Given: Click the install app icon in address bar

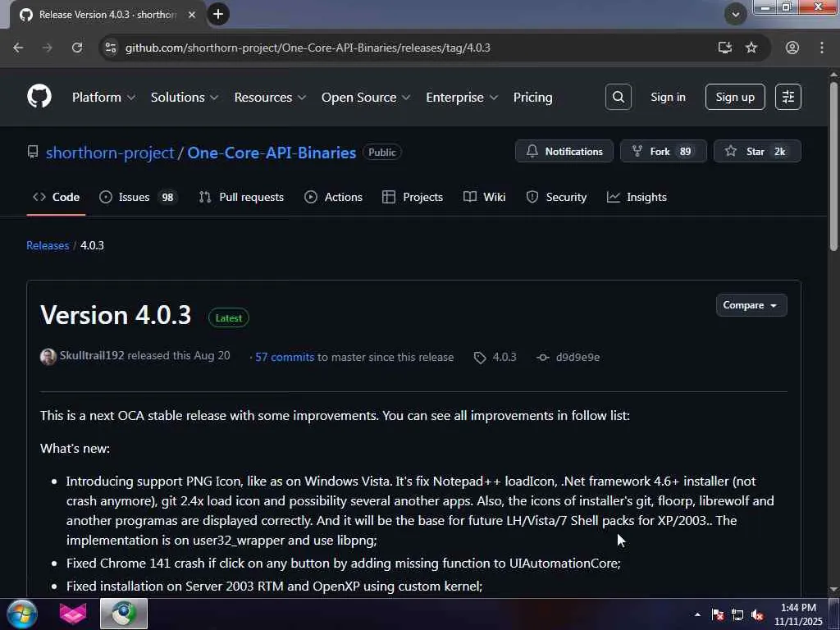Looking at the screenshot, I should (725, 48).
